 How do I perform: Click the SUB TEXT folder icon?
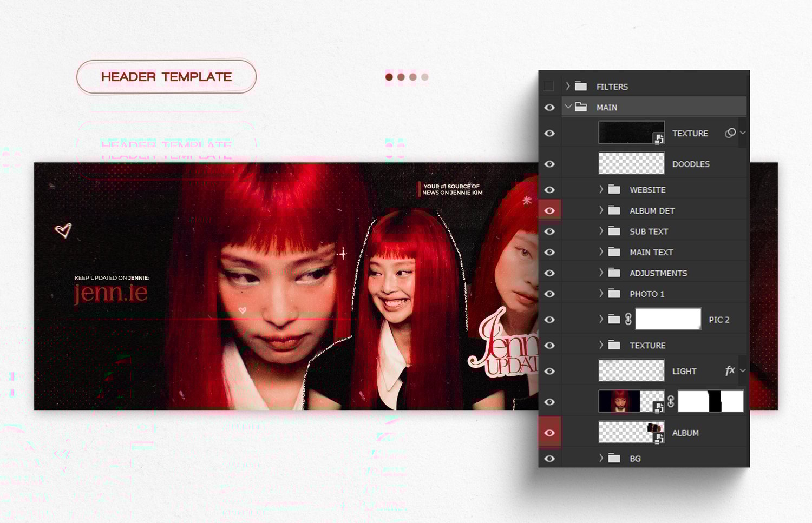(614, 231)
